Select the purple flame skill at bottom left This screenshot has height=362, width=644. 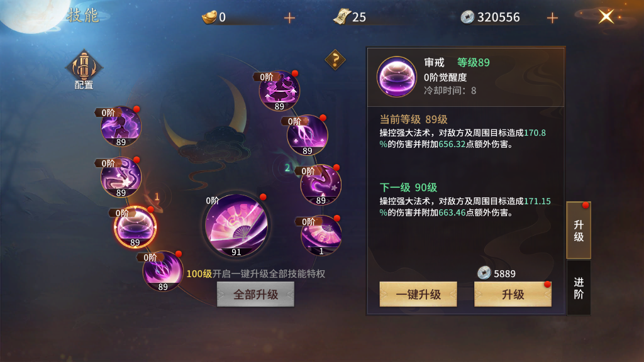(x=163, y=271)
